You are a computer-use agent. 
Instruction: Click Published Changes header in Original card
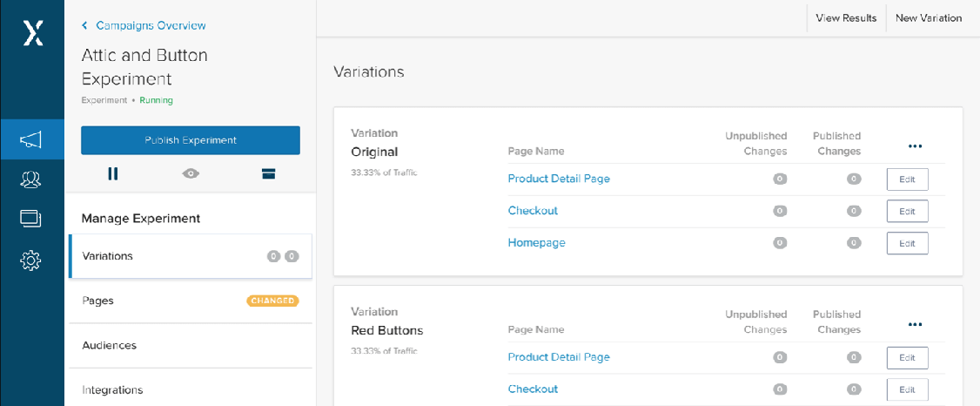836,143
